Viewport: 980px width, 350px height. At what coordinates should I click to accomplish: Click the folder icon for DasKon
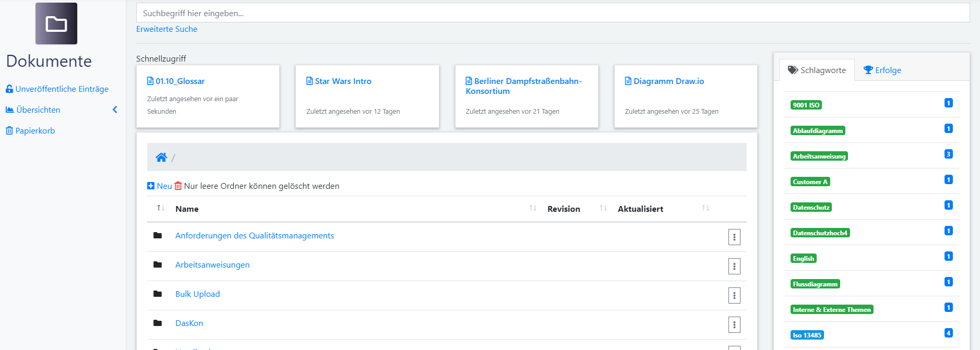pos(158,323)
